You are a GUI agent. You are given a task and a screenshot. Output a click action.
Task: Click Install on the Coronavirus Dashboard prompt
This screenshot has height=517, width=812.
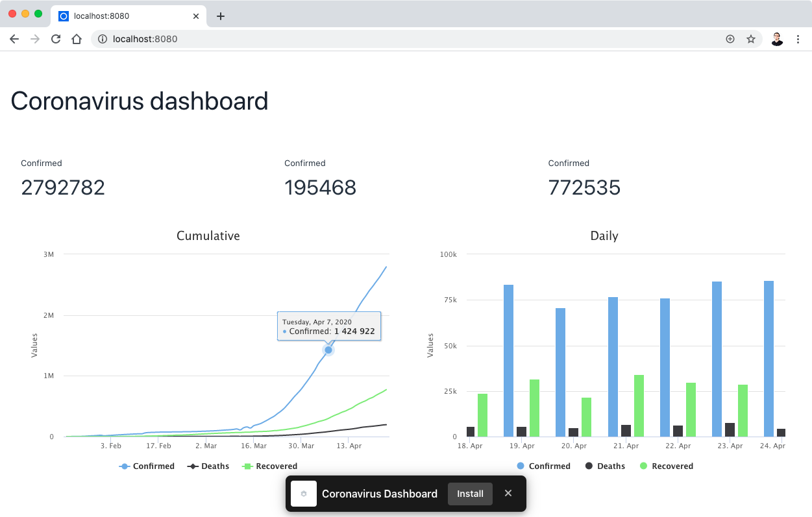[470, 494]
